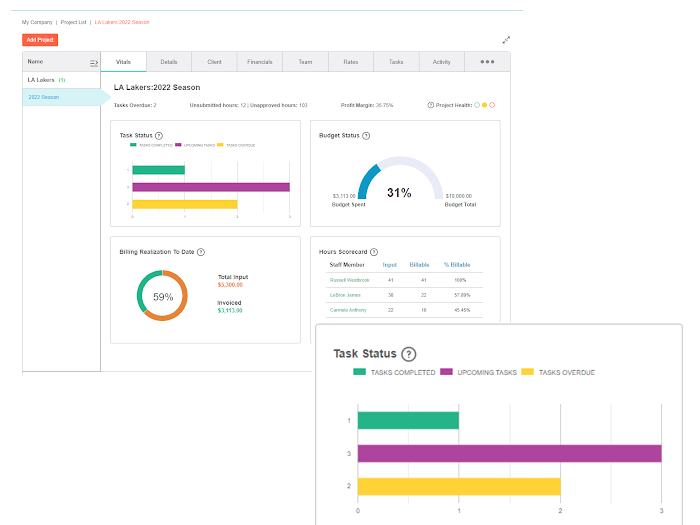The image size is (700, 525).
Task: Click yellow overdue bar in small chart
Action: (x=185, y=204)
